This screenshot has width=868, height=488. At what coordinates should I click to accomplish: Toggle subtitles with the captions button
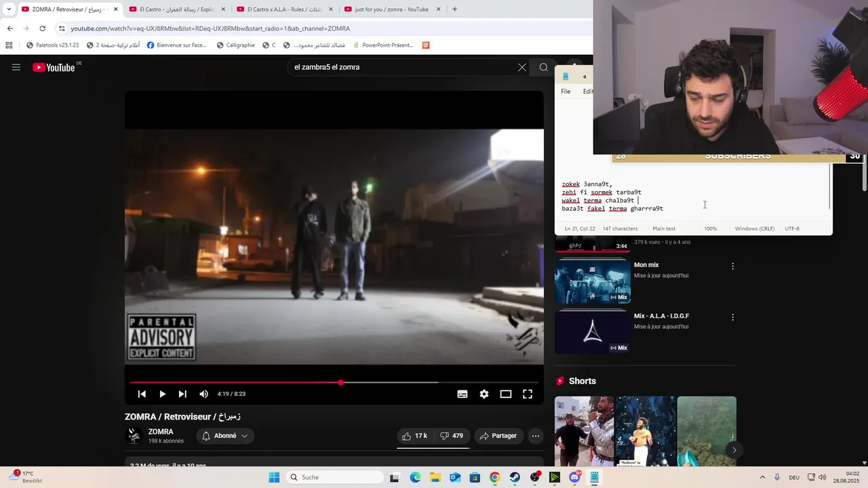click(462, 394)
